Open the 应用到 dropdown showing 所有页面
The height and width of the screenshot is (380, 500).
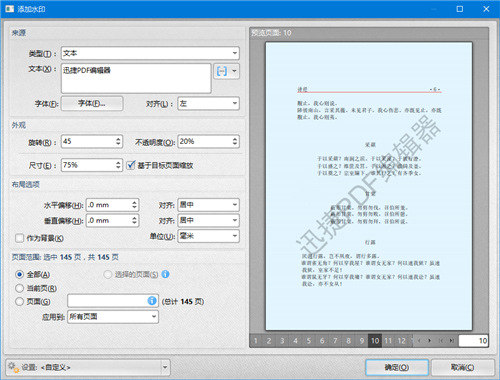pos(113,316)
